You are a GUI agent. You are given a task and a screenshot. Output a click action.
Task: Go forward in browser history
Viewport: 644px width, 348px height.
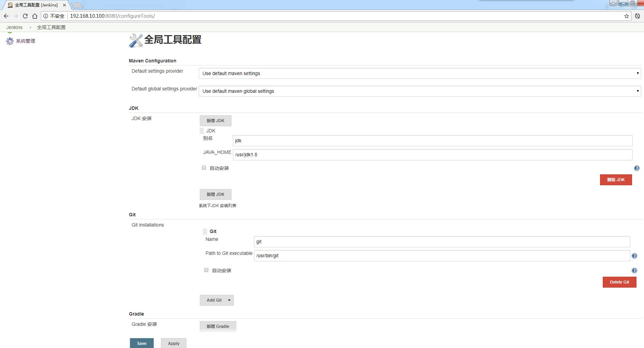pos(16,16)
